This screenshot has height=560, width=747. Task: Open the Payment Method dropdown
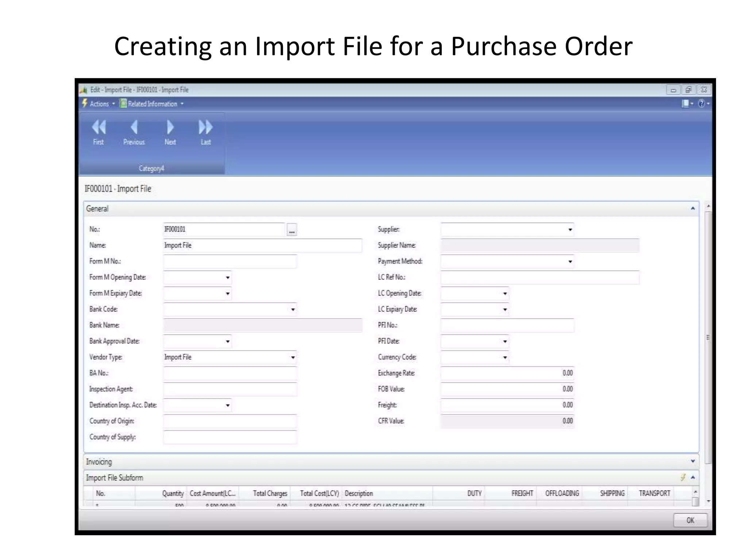tap(570, 262)
